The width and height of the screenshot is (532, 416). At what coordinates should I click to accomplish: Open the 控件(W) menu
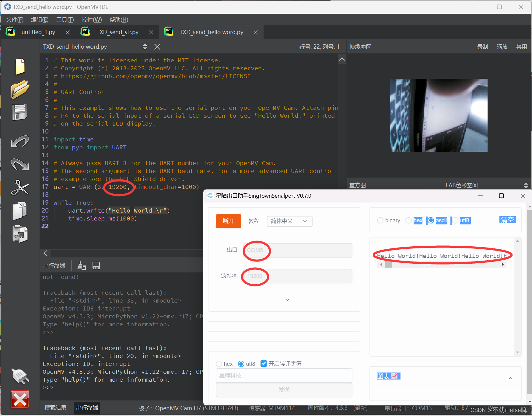(92, 20)
